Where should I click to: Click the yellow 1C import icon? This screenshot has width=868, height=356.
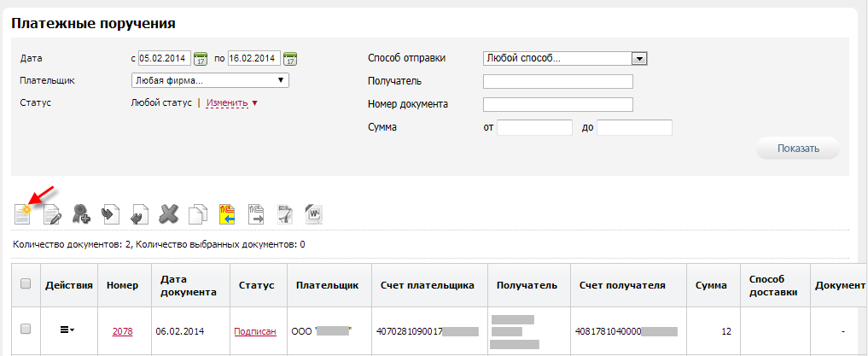[226, 213]
